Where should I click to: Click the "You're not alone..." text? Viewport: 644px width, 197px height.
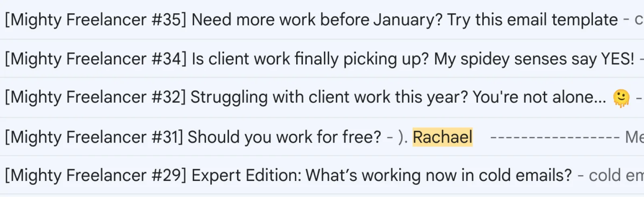539,97
